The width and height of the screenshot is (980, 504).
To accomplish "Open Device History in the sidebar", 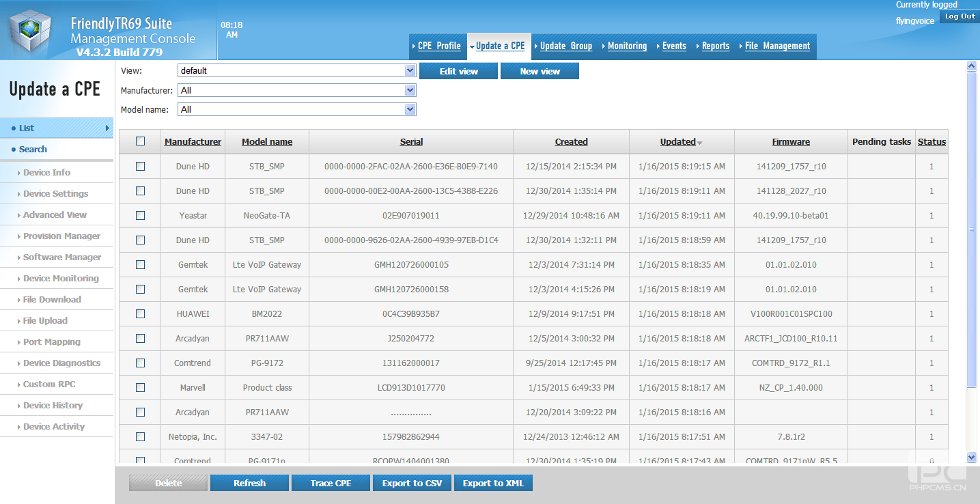I will [x=57, y=406].
